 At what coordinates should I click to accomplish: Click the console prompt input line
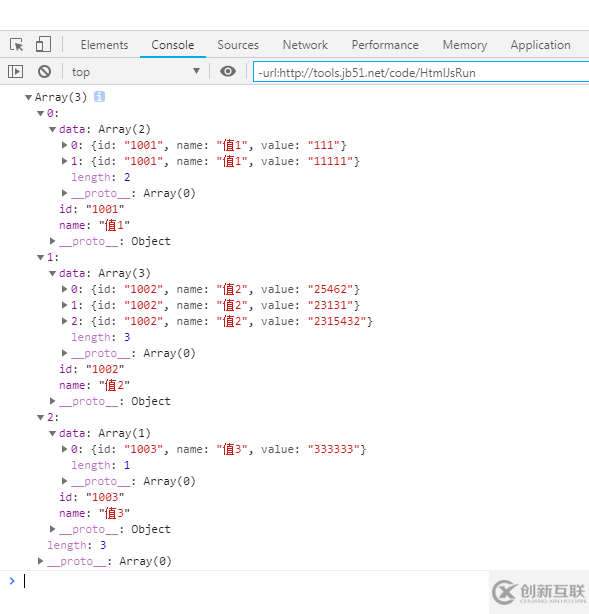click(x=255, y=581)
